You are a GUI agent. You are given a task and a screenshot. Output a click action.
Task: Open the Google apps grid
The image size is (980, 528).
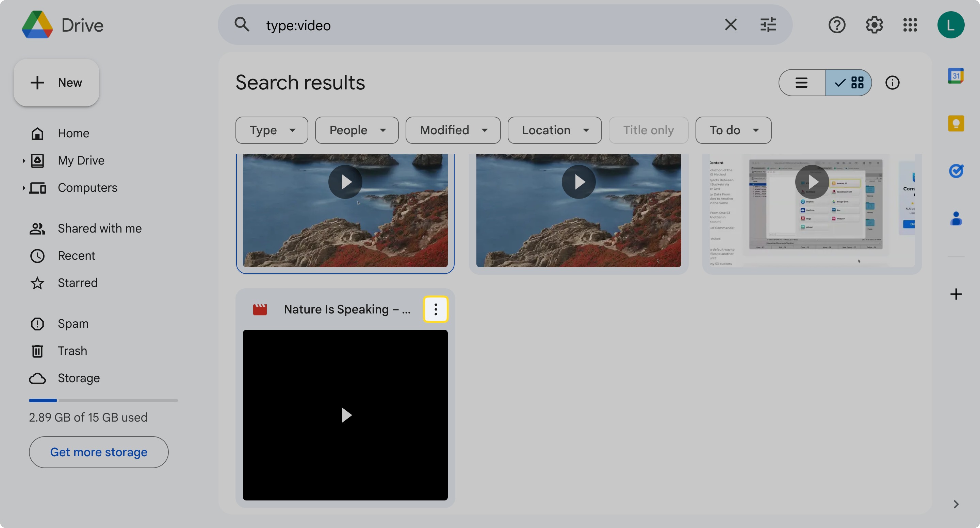pos(910,25)
